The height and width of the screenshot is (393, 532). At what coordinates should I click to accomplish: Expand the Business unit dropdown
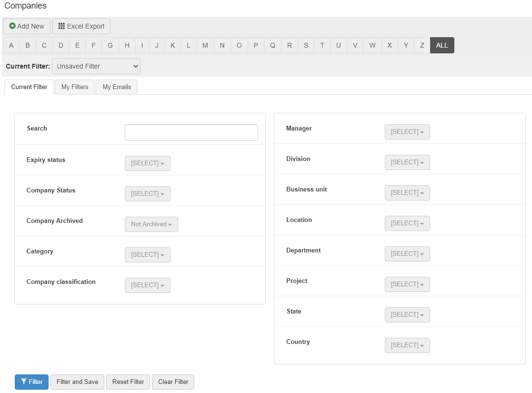(x=407, y=192)
